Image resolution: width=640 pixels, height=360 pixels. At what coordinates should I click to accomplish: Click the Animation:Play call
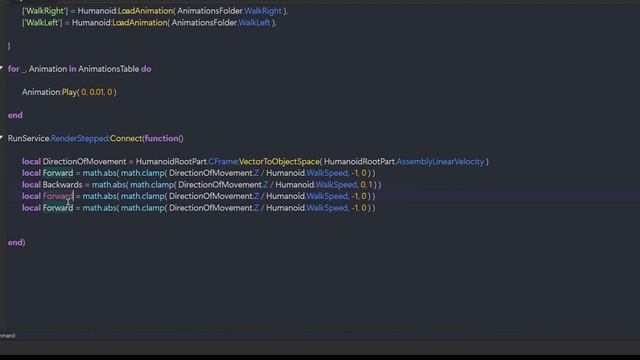pos(69,92)
